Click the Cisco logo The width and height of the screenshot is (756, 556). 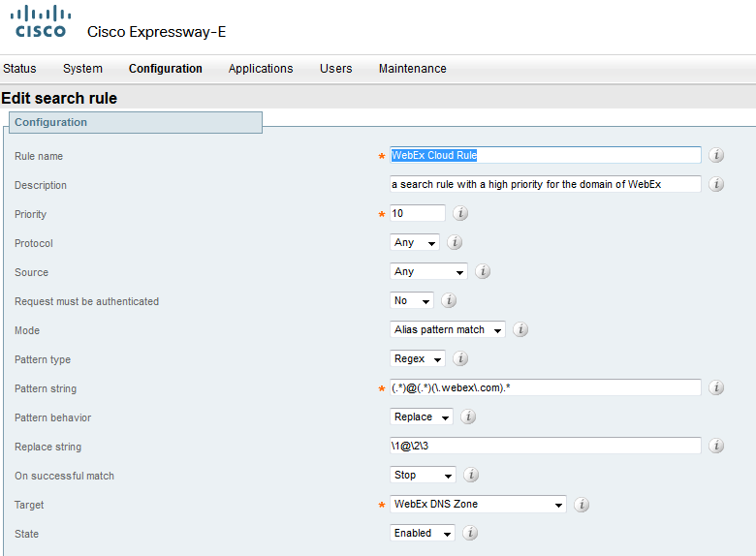click(x=41, y=21)
